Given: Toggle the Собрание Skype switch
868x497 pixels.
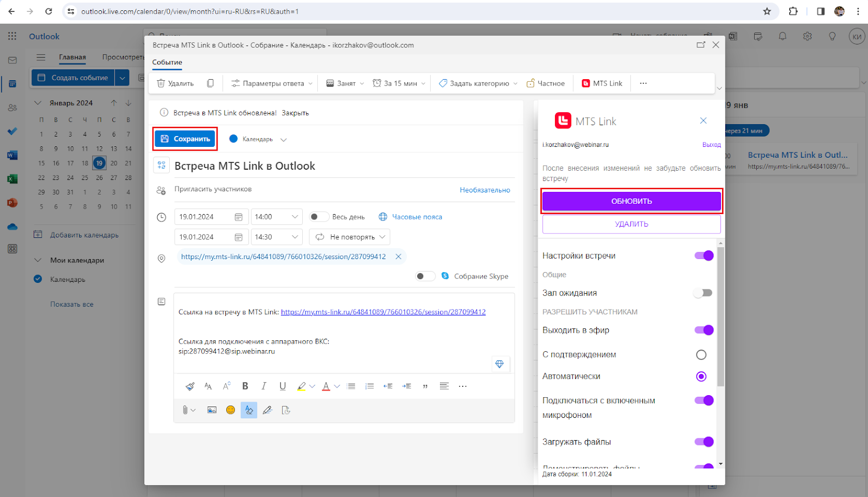Looking at the screenshot, I should point(425,276).
